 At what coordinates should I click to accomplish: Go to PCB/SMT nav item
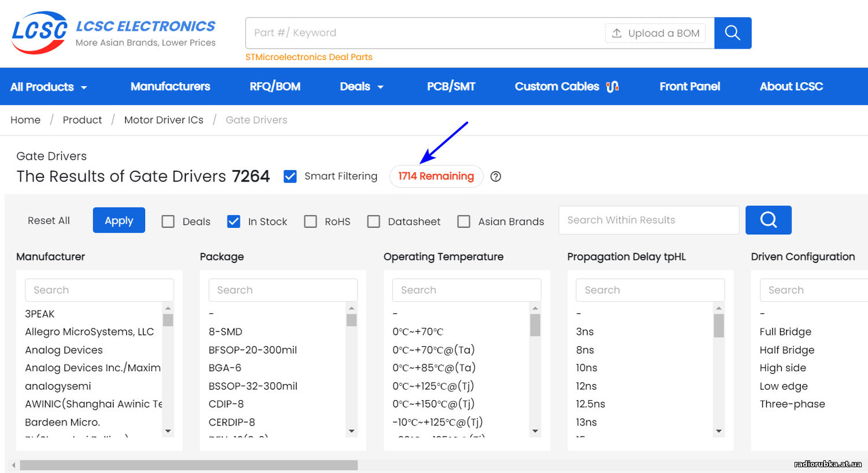click(451, 87)
